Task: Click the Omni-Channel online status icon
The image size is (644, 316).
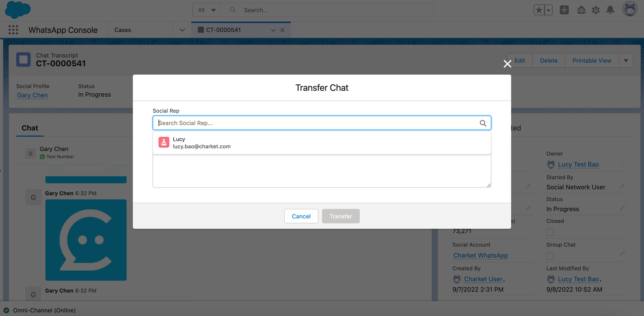Action: coord(6,310)
